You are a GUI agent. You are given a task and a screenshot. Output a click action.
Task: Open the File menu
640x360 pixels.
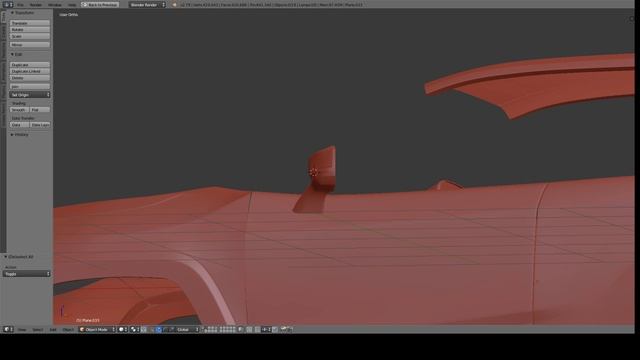20,5
